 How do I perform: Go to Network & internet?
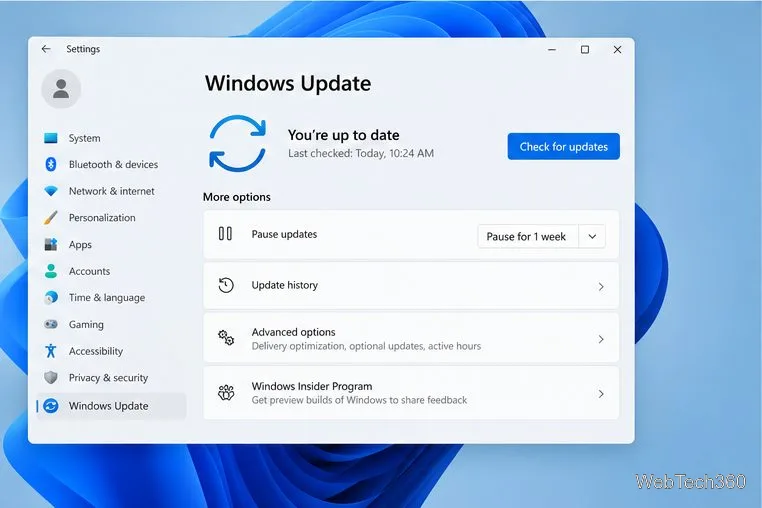pos(111,191)
